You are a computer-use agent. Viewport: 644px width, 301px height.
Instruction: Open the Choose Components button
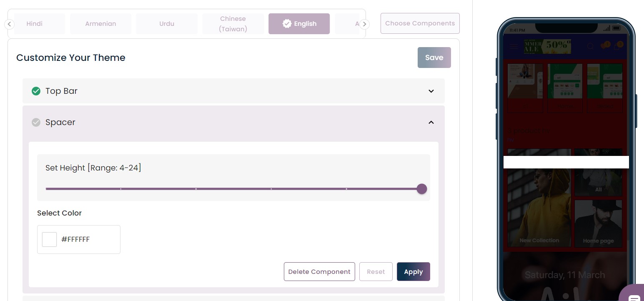420,23
